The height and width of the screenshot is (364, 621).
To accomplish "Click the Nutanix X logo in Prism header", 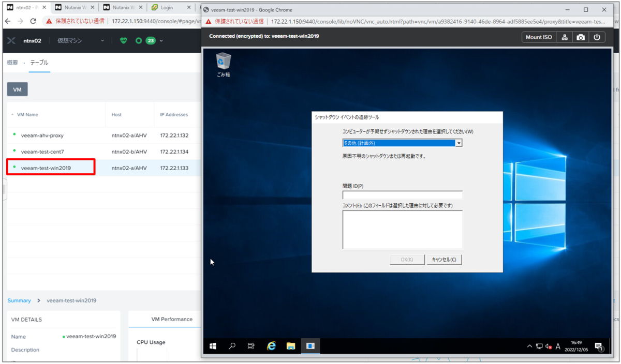I will tap(11, 40).
